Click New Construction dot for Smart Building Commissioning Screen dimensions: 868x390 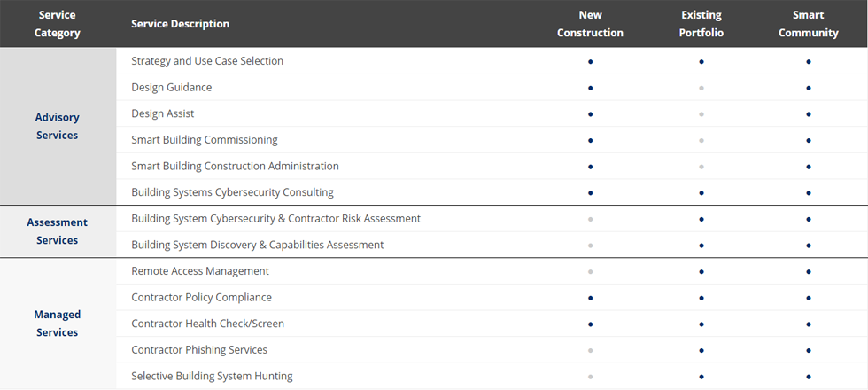(x=591, y=140)
